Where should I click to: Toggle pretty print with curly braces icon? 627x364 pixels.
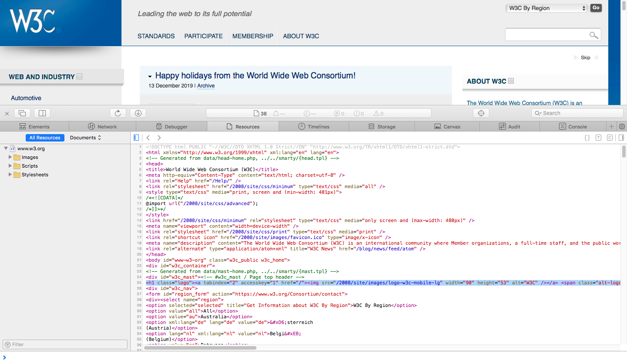coord(587,138)
